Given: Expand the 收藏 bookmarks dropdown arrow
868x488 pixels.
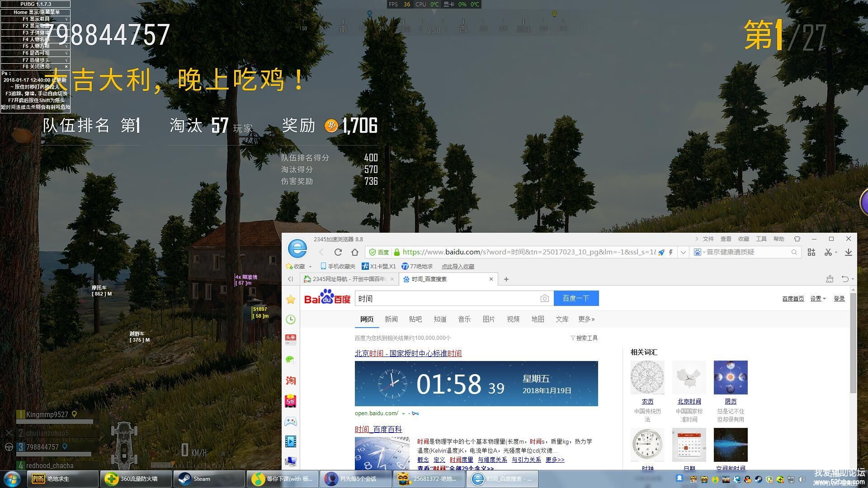Looking at the screenshot, I should pyautogui.click(x=311, y=267).
